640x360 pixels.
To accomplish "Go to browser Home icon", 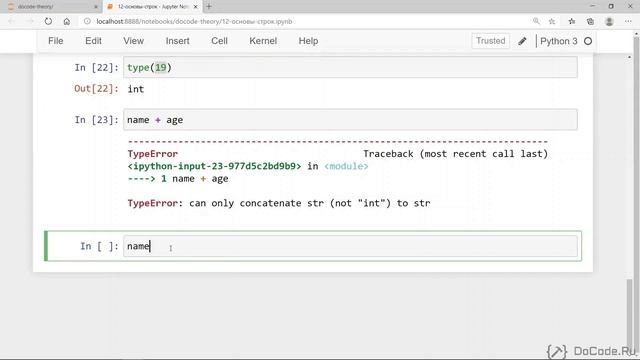I will [x=67, y=21].
